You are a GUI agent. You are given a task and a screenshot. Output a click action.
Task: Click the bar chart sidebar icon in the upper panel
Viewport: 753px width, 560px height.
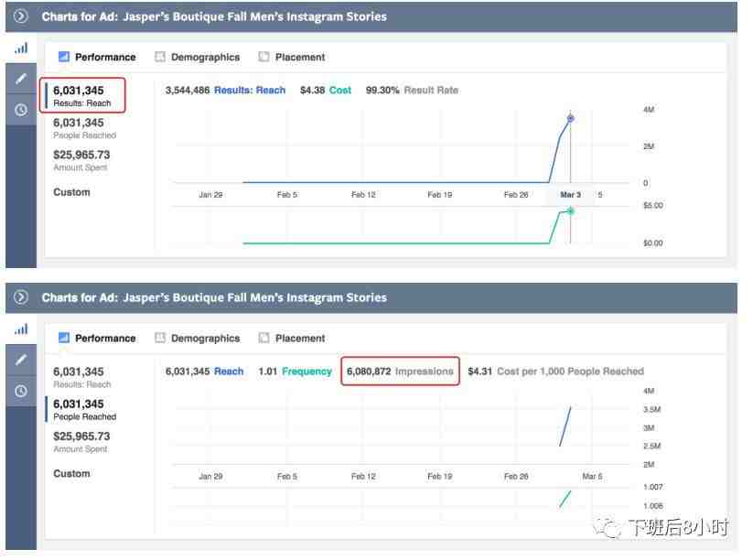[x=21, y=48]
